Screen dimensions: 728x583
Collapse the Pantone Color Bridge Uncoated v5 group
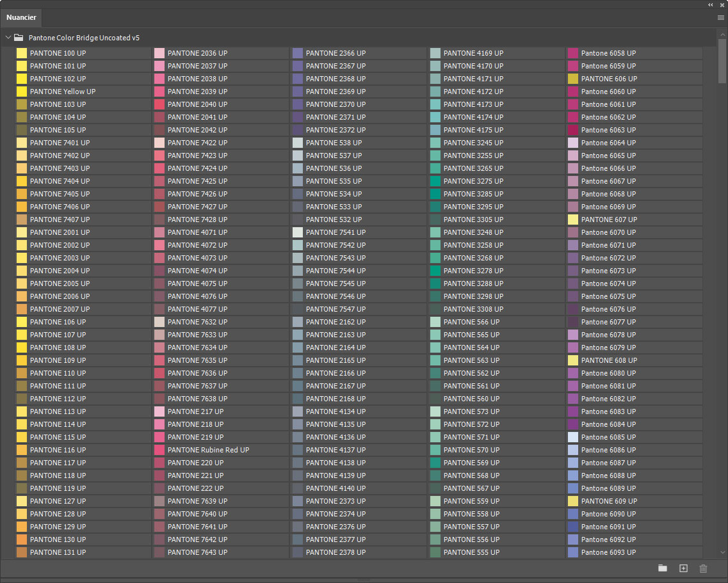click(x=8, y=38)
